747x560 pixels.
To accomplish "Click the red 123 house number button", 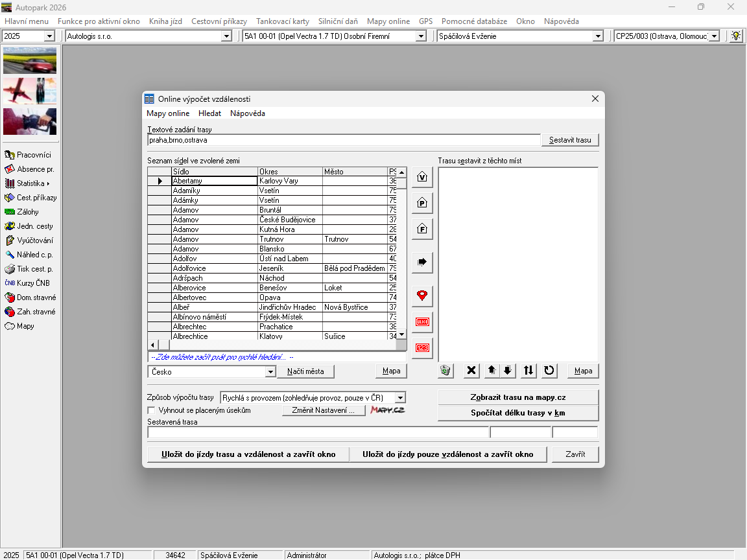I will tap(422, 348).
